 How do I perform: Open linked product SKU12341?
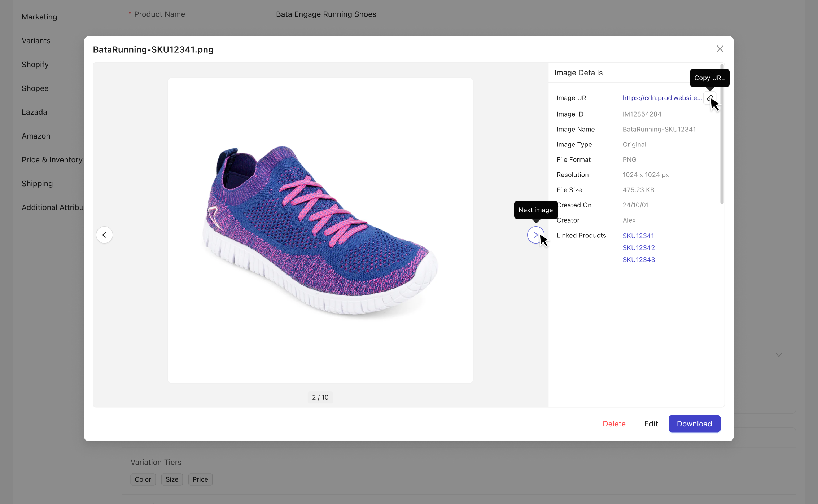[x=638, y=236]
